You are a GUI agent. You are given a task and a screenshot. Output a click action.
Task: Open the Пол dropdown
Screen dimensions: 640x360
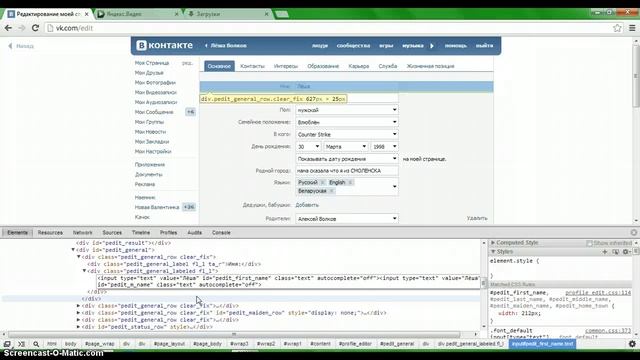347,110
